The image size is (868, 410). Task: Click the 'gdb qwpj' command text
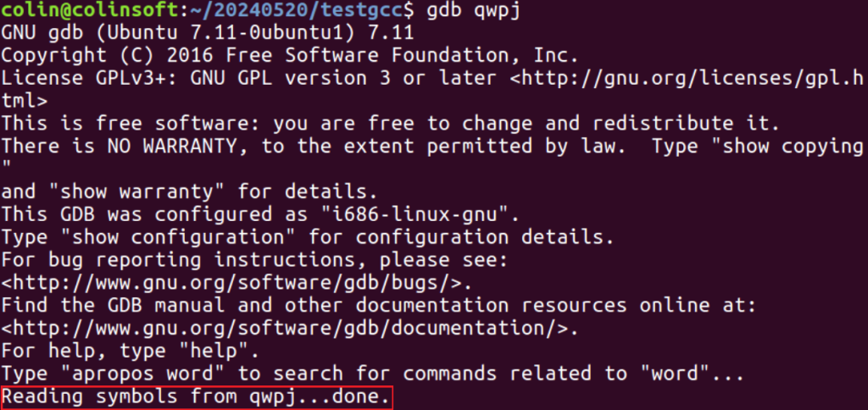473,10
